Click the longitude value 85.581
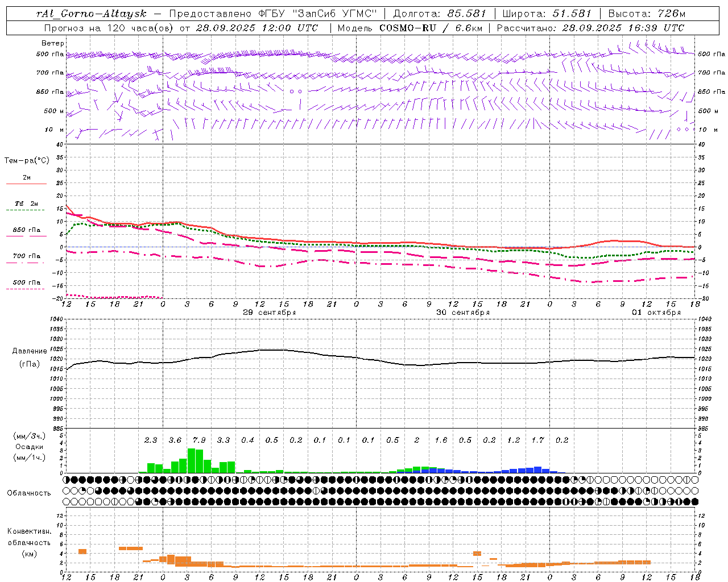The width and height of the screenshot is (728, 582). coord(466,14)
